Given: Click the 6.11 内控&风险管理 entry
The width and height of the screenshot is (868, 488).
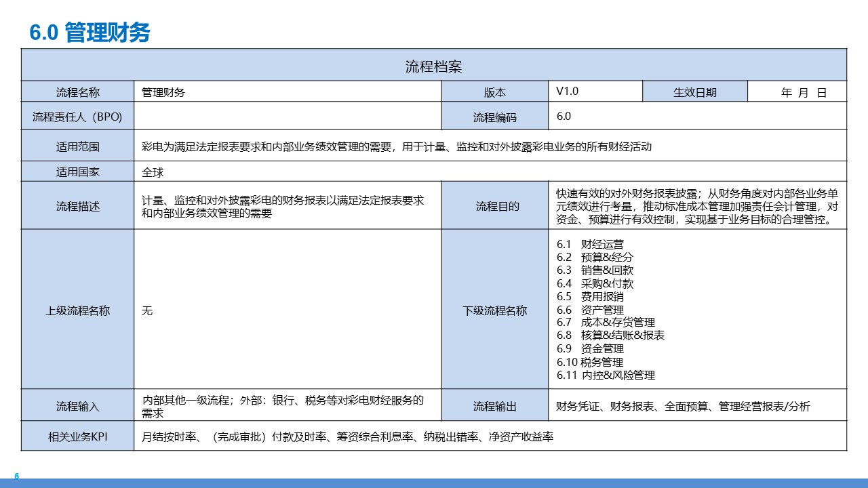Looking at the screenshot, I should pyautogui.click(x=606, y=375).
